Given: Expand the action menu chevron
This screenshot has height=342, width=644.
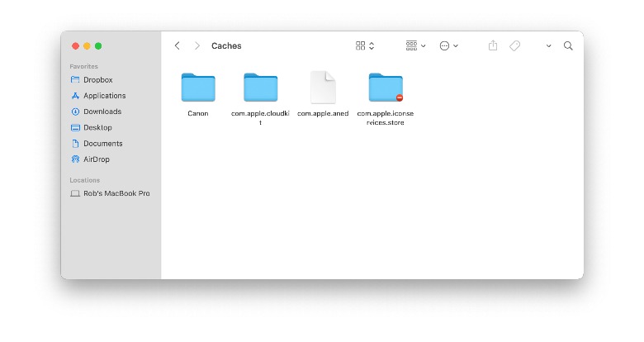Looking at the screenshot, I should (456, 46).
